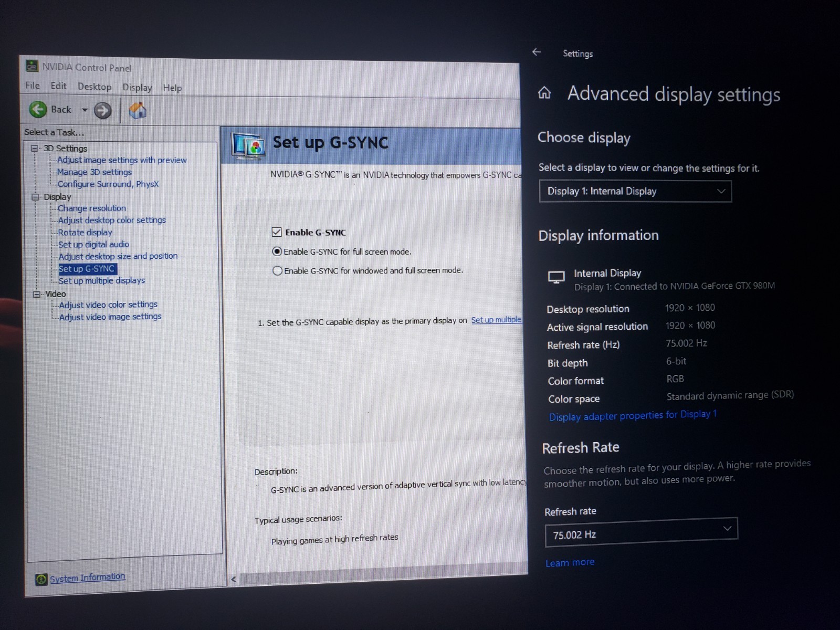The height and width of the screenshot is (630, 840).
Task: Open the 75.002 Hz refresh rate dropdown
Action: [x=641, y=532]
